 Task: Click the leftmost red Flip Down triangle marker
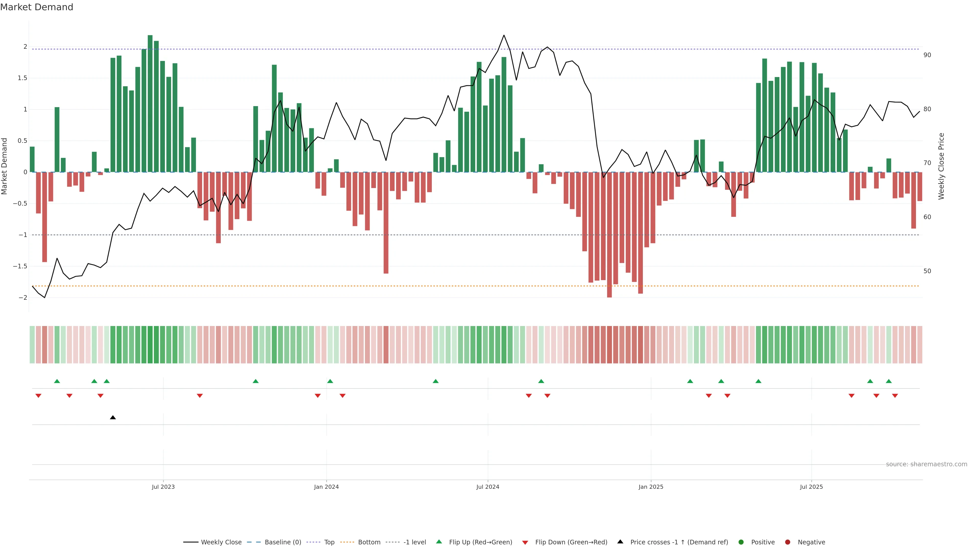tap(39, 396)
